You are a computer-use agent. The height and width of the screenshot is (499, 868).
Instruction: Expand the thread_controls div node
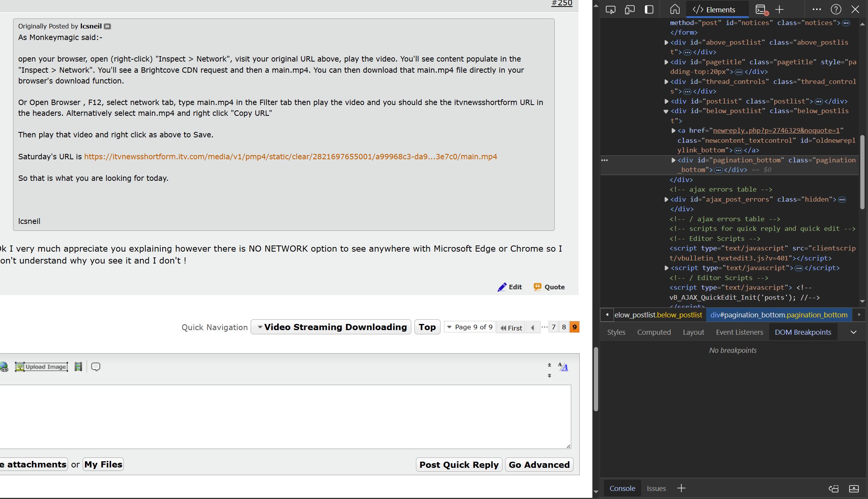tap(666, 82)
